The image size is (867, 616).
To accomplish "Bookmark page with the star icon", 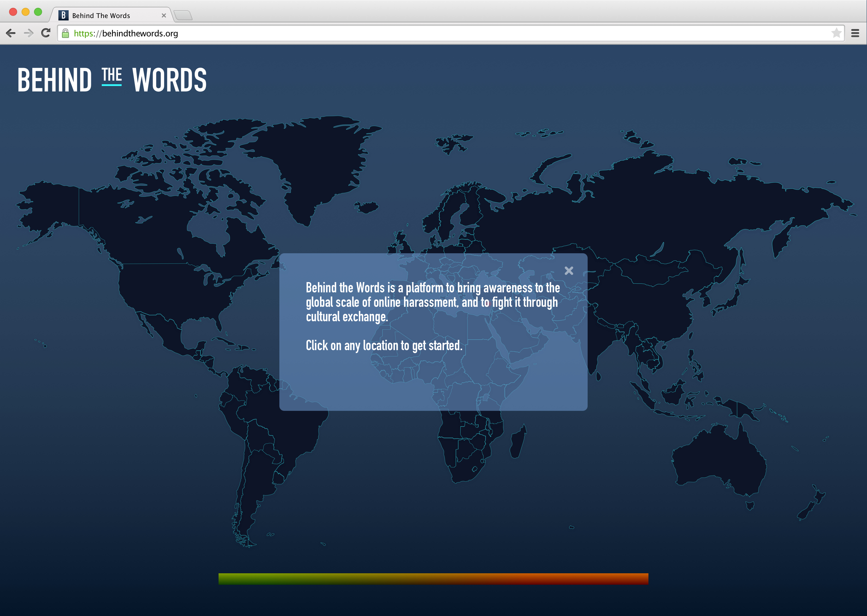I will [836, 33].
